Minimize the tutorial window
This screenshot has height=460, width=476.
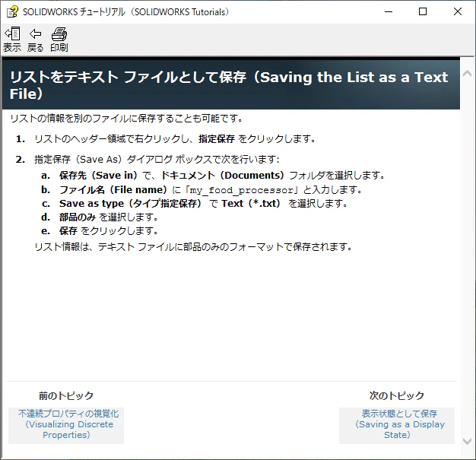coord(389,12)
